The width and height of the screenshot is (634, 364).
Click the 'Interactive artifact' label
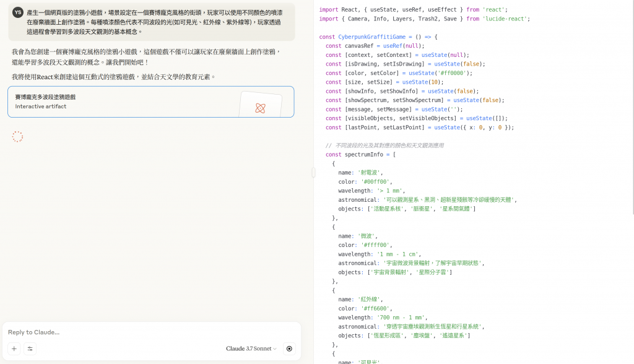tap(41, 106)
